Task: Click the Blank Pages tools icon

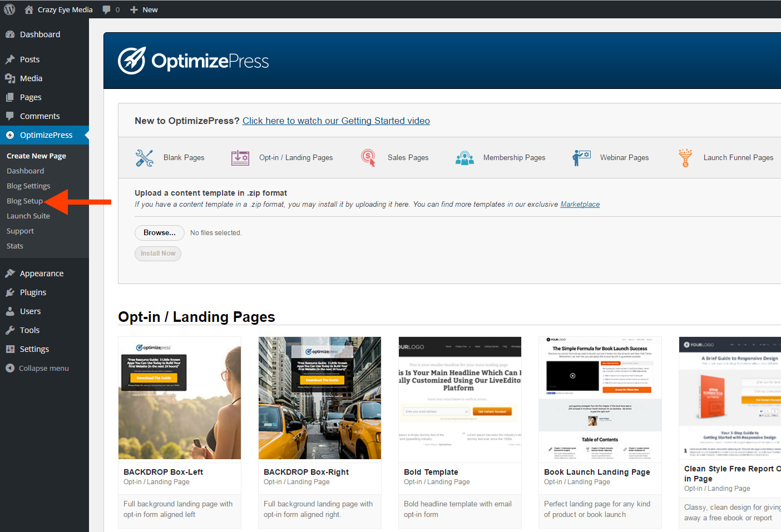Action: (145, 158)
